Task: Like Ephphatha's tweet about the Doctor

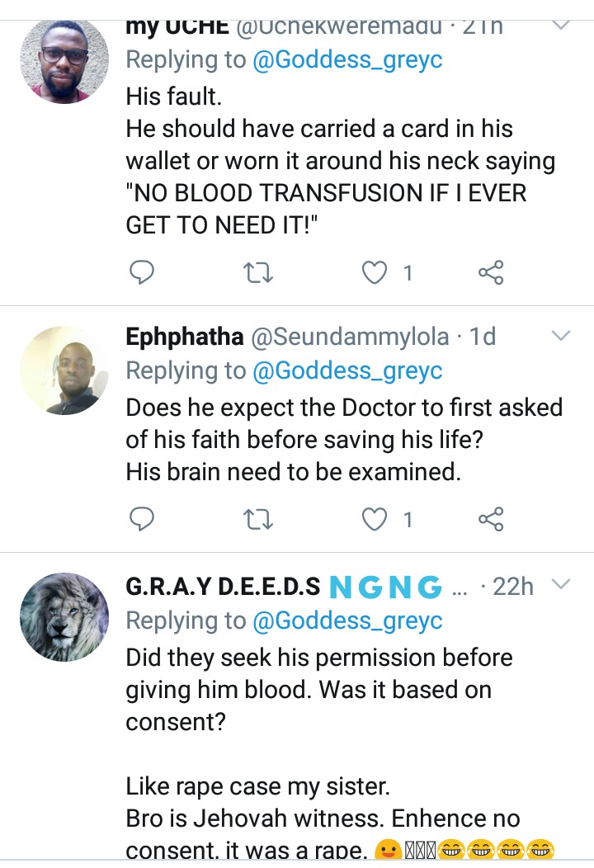Action: (x=375, y=518)
